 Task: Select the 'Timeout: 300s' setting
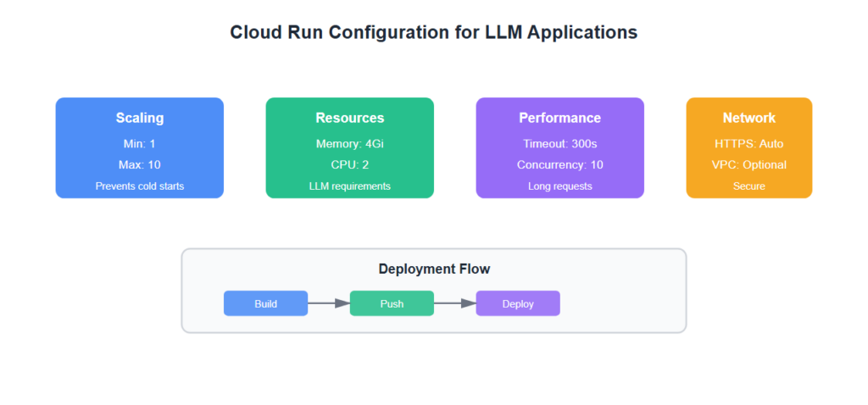pos(559,144)
